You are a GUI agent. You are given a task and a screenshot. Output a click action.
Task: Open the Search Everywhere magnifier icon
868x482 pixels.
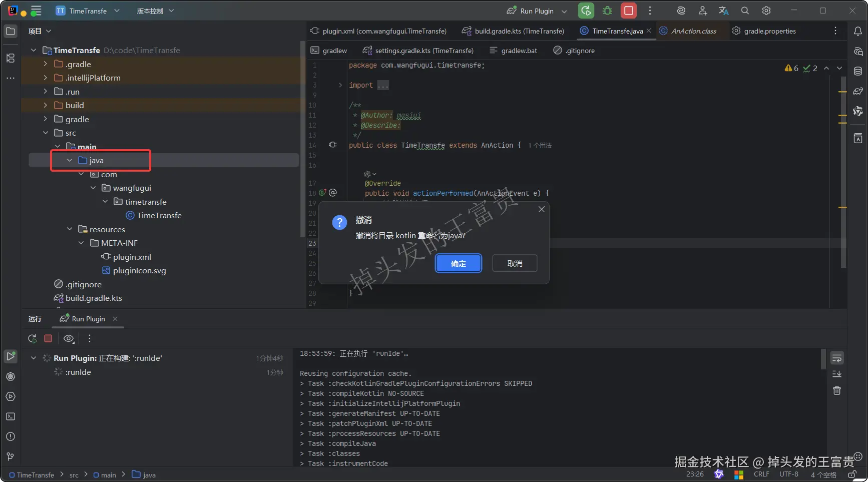coord(745,11)
